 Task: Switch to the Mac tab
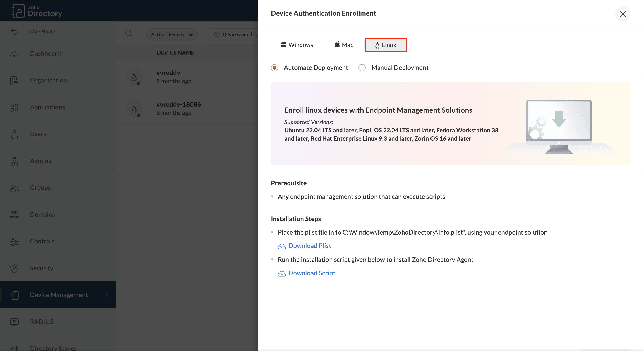point(344,45)
